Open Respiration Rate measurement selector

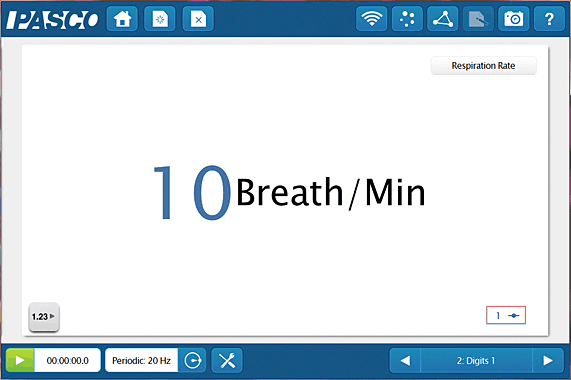tap(483, 66)
